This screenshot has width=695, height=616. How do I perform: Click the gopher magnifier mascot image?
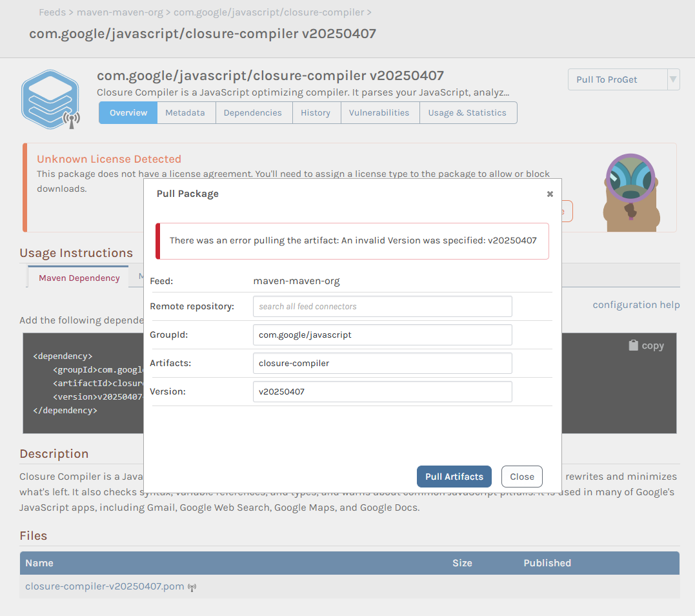pyautogui.click(x=631, y=192)
